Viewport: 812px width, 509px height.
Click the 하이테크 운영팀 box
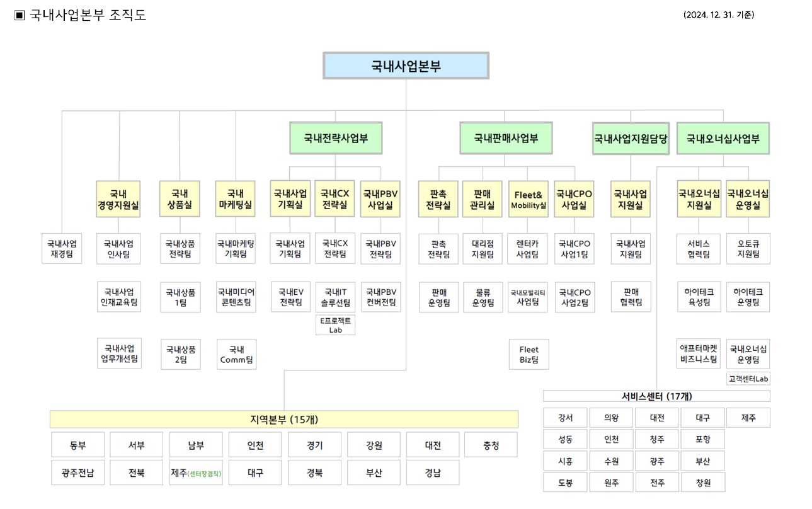748,297
